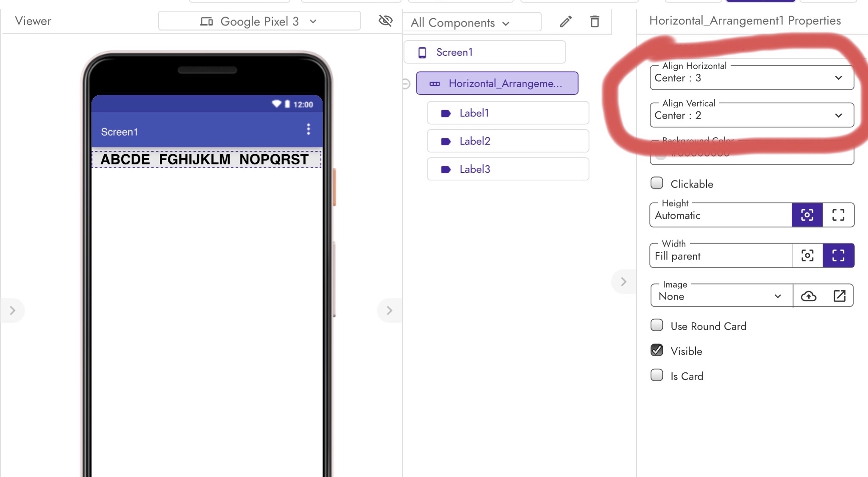Open the Align Horizontal dropdown

click(x=838, y=78)
